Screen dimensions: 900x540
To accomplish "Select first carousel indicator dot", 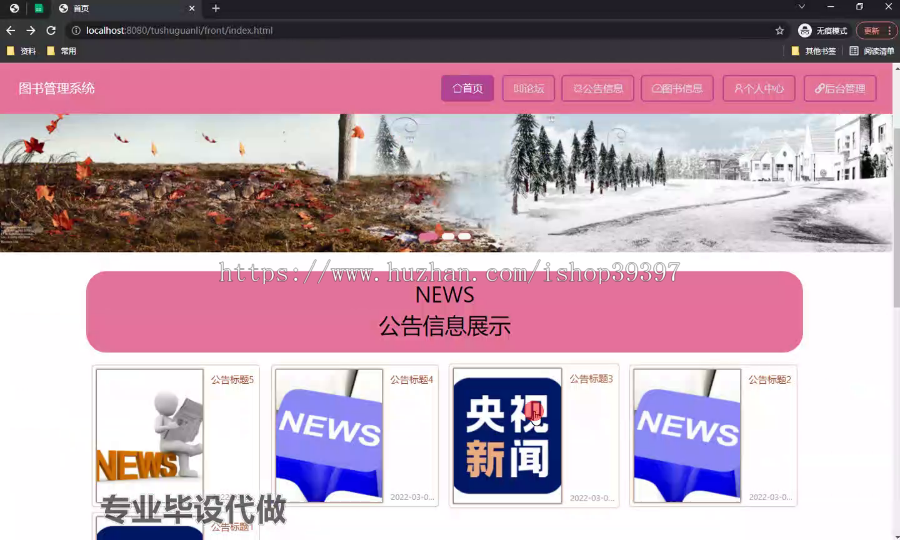I will 428,236.
